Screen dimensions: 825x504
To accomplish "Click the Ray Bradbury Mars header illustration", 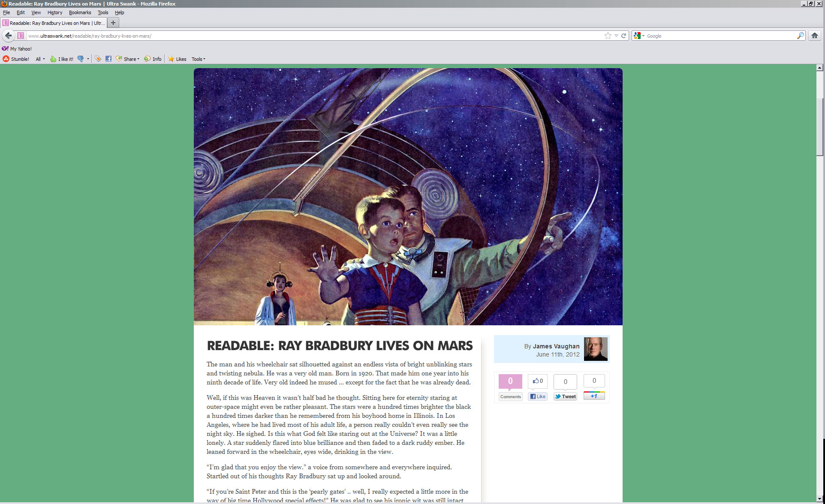I will [x=408, y=197].
